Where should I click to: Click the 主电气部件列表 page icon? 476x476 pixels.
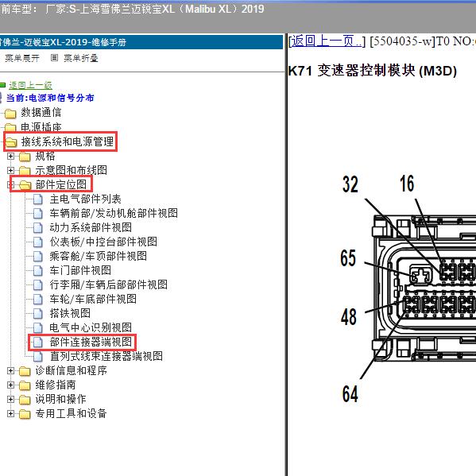38,199
